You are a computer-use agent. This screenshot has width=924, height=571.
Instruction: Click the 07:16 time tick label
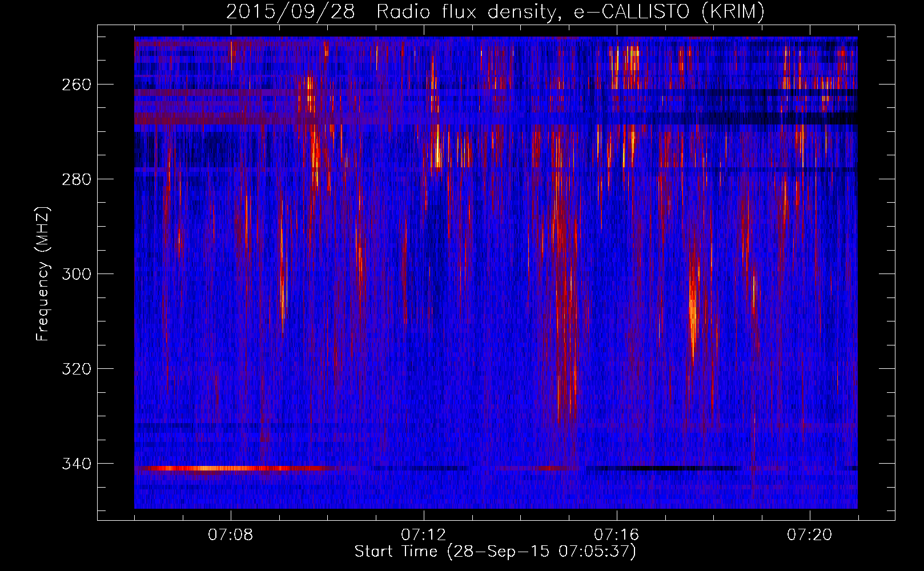point(617,535)
